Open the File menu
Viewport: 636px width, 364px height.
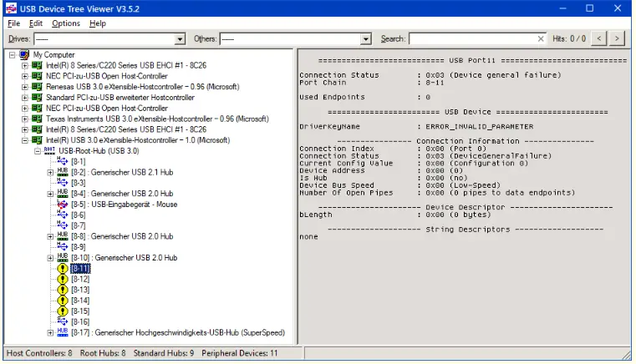coord(13,23)
